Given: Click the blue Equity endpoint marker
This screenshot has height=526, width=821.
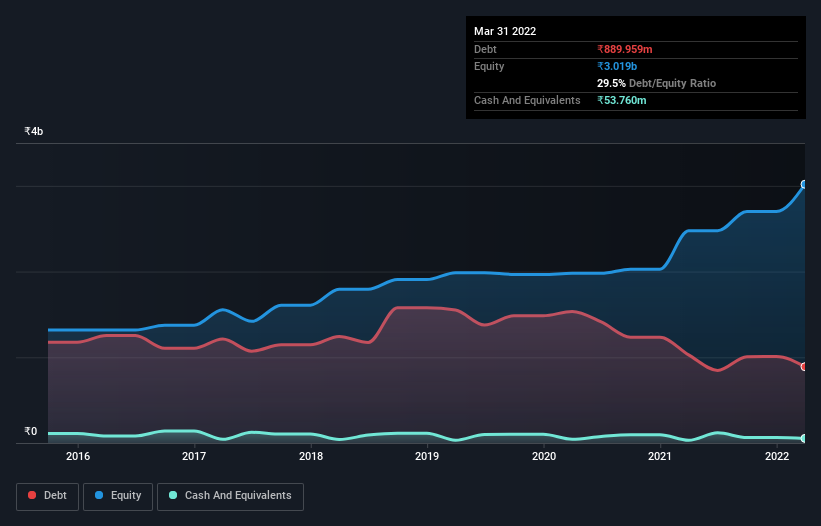Looking at the screenshot, I should click(x=804, y=184).
